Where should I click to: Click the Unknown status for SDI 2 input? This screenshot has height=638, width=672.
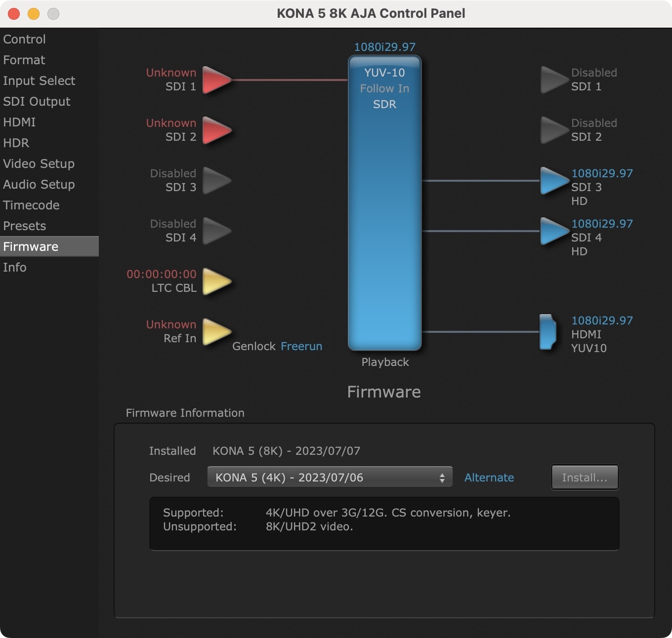click(x=171, y=123)
